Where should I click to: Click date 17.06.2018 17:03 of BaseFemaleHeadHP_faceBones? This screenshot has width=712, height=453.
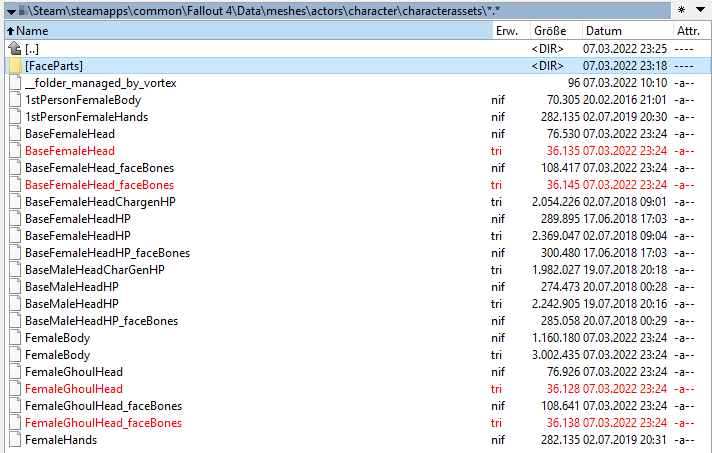[x=625, y=253]
